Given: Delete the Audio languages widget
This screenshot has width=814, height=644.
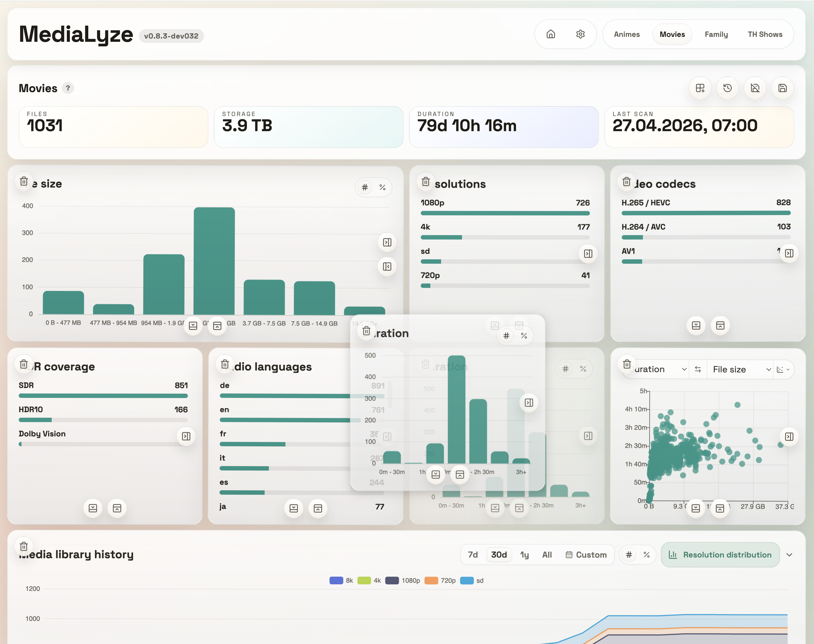Looking at the screenshot, I should [x=225, y=364].
